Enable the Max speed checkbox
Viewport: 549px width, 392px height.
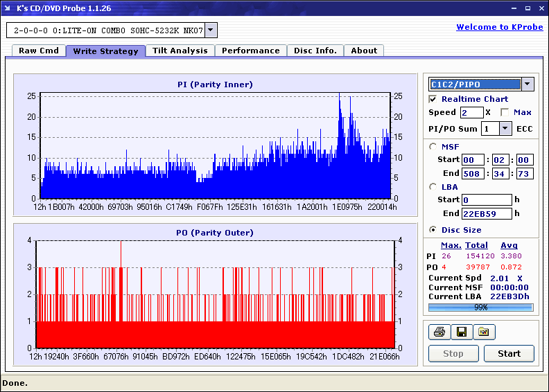pos(505,112)
